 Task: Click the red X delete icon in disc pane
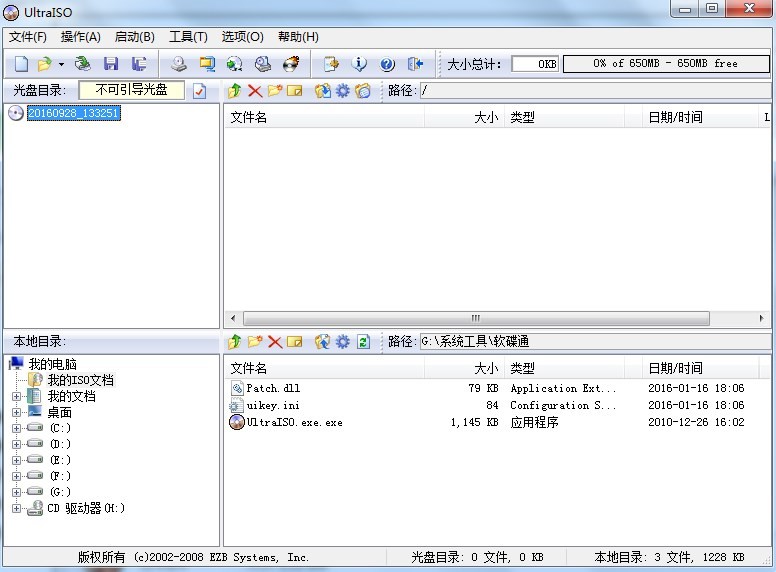(254, 91)
